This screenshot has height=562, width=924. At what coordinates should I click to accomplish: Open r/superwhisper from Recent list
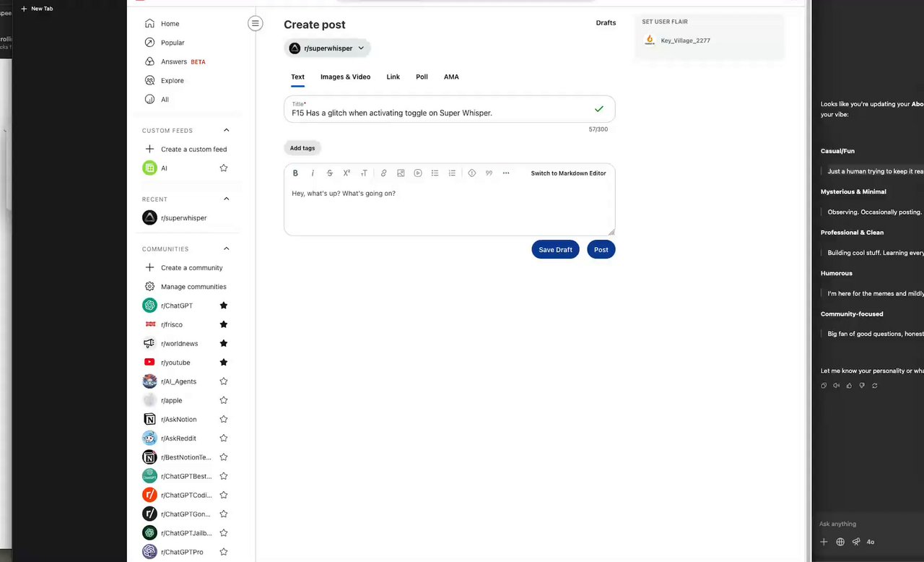click(x=184, y=218)
